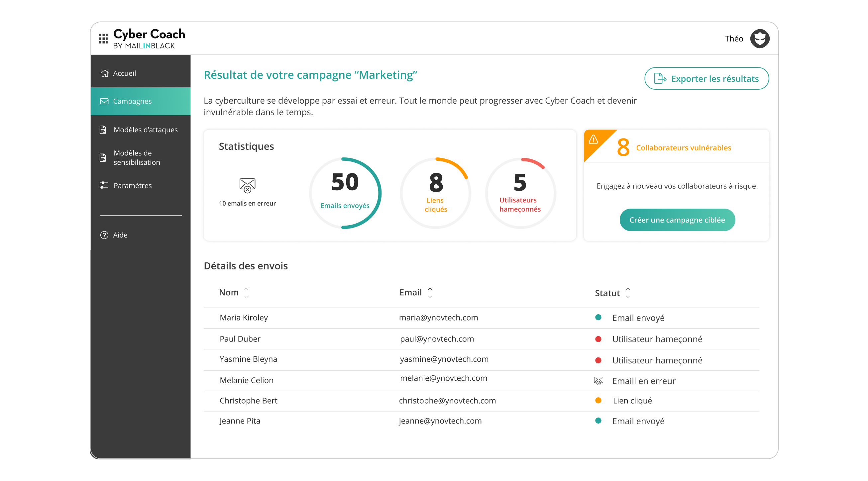Click christophe@ynovtech.com email cell
Viewport: 868px width, 481px height.
[448, 401]
